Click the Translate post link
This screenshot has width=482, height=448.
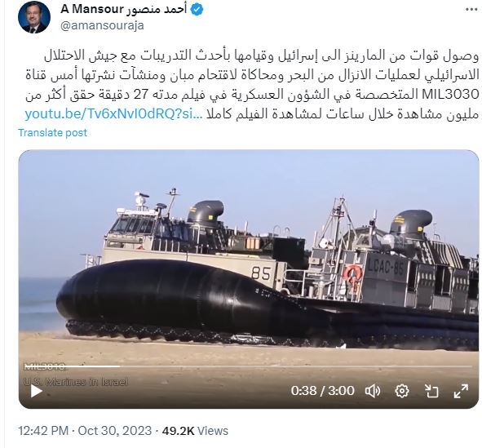point(52,133)
